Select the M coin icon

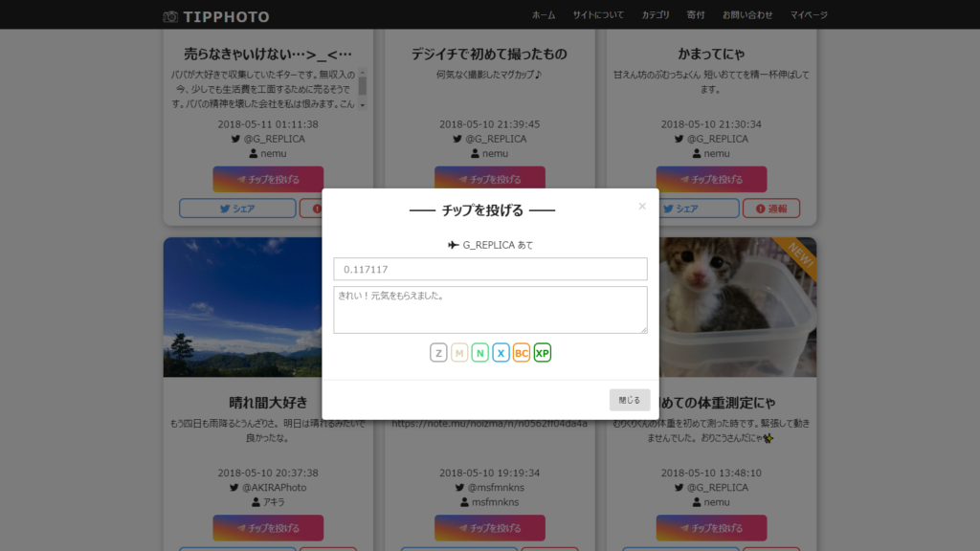point(459,353)
